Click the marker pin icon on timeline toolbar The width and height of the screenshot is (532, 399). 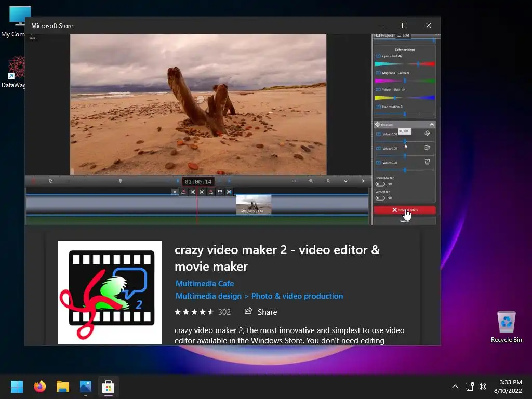click(x=120, y=181)
